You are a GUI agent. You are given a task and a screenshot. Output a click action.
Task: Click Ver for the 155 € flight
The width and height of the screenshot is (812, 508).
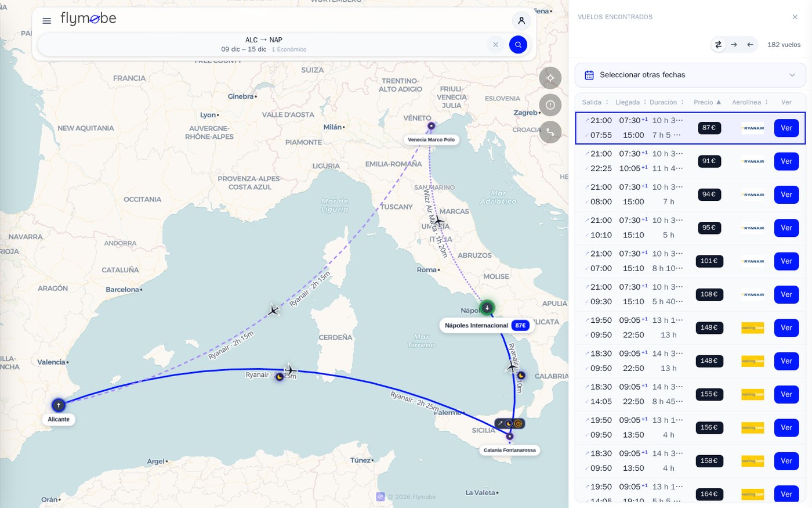click(x=786, y=394)
